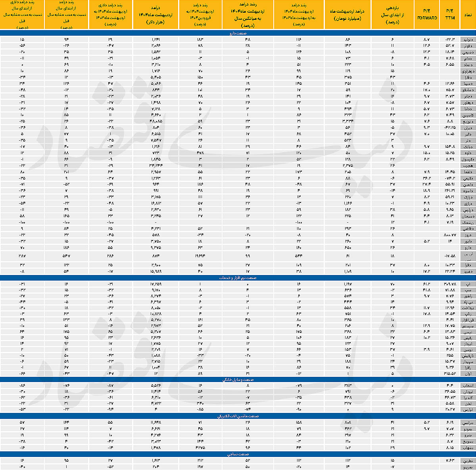Pick the symbol 'بنیرو'
Viewport: 476px width, 470px height.
point(468,435)
